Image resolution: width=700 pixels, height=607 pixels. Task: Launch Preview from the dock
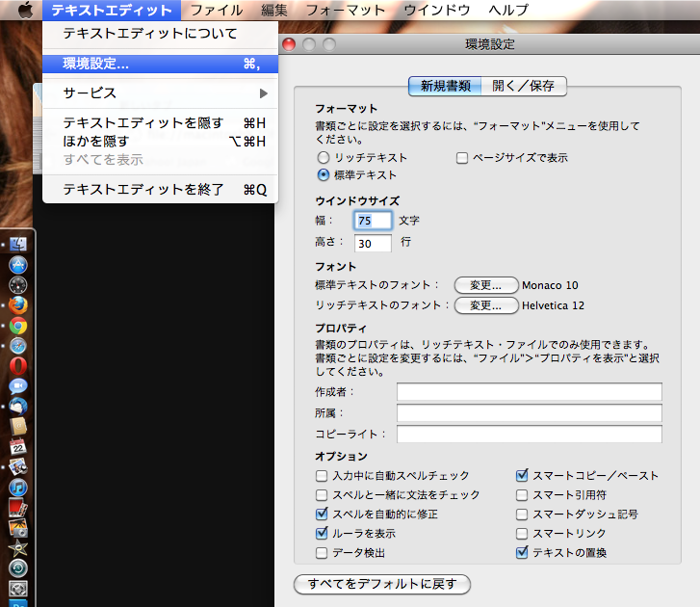(18, 466)
